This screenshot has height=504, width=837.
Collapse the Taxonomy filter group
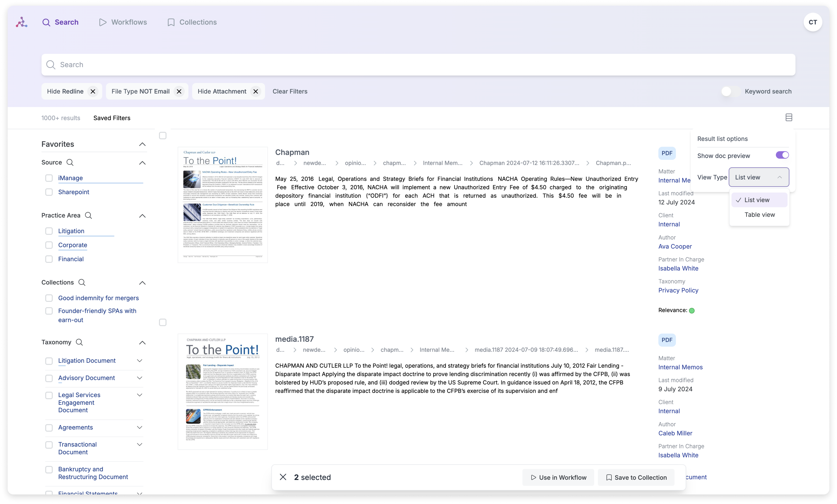pyautogui.click(x=142, y=342)
